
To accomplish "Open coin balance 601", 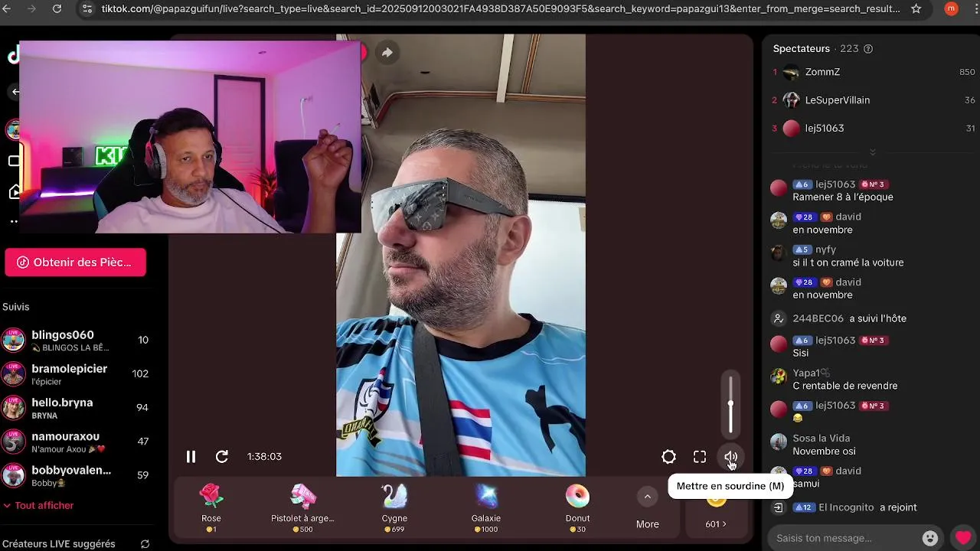I will 716,523.
